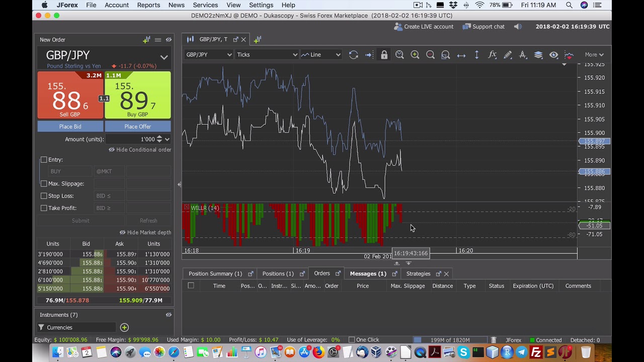This screenshot has height=362, width=644.
Task: Zoom in on the chart
Action: pyautogui.click(x=415, y=55)
